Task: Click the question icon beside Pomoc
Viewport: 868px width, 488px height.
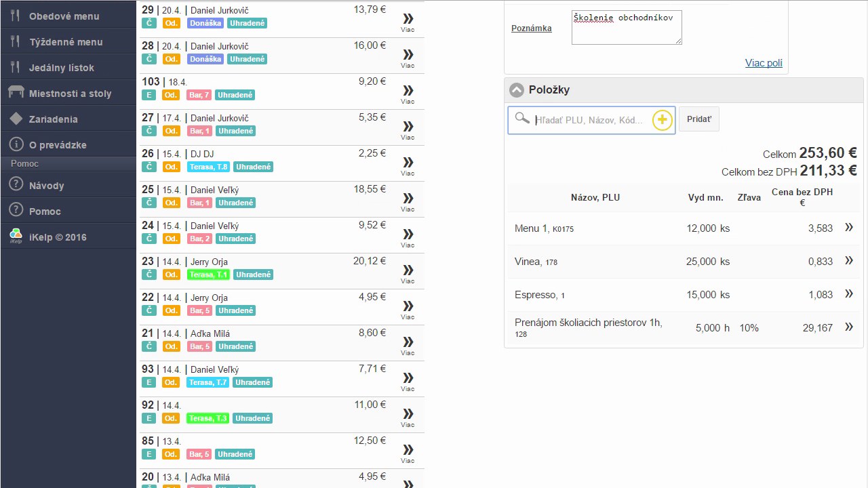Action: 16,211
